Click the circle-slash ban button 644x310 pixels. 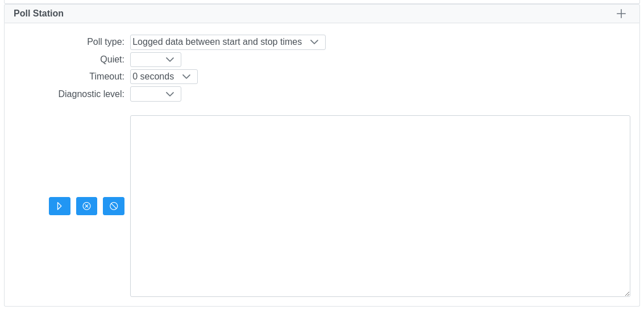(114, 206)
